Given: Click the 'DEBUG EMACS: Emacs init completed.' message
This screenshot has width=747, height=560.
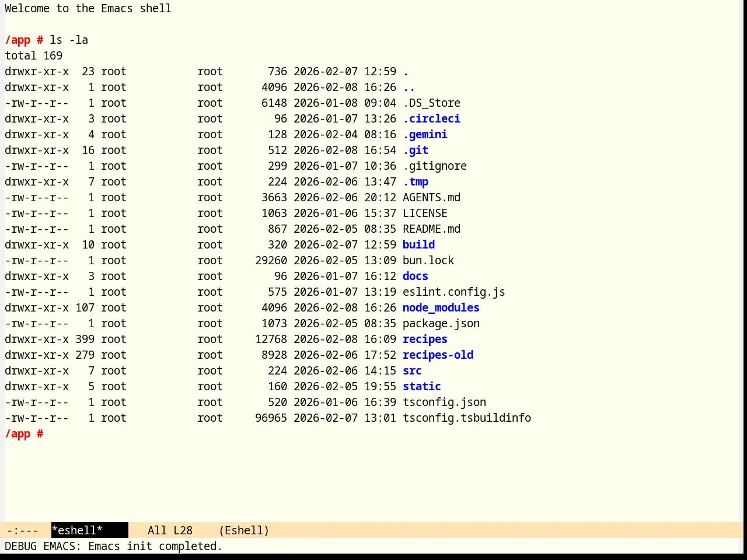Looking at the screenshot, I should click(114, 547).
